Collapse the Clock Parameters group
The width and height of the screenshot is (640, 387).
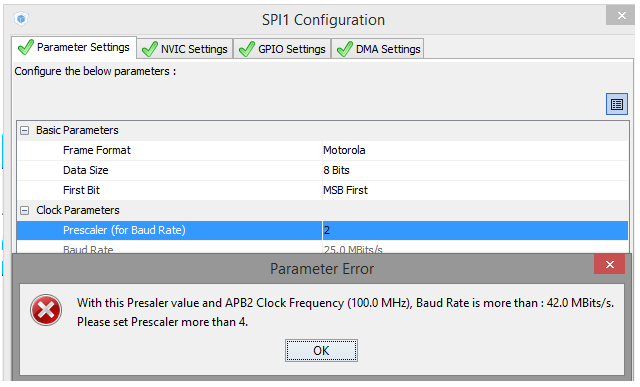pos(25,211)
